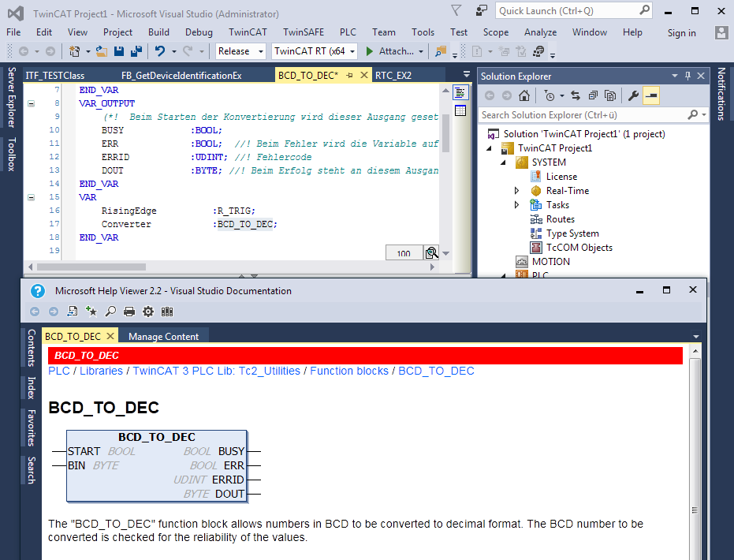Switch declaration editor to textual view
Viewport: 734px width, 560px height.
pyautogui.click(x=460, y=93)
